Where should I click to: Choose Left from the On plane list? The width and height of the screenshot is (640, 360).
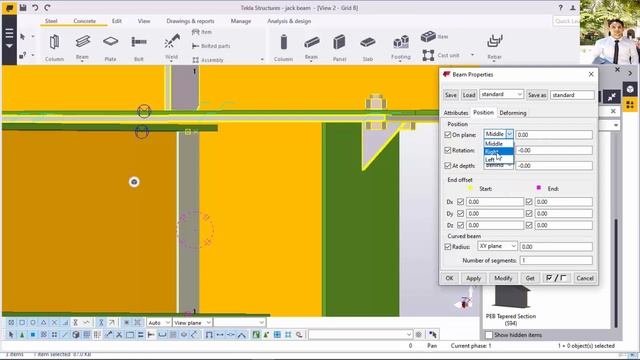[x=498, y=160]
